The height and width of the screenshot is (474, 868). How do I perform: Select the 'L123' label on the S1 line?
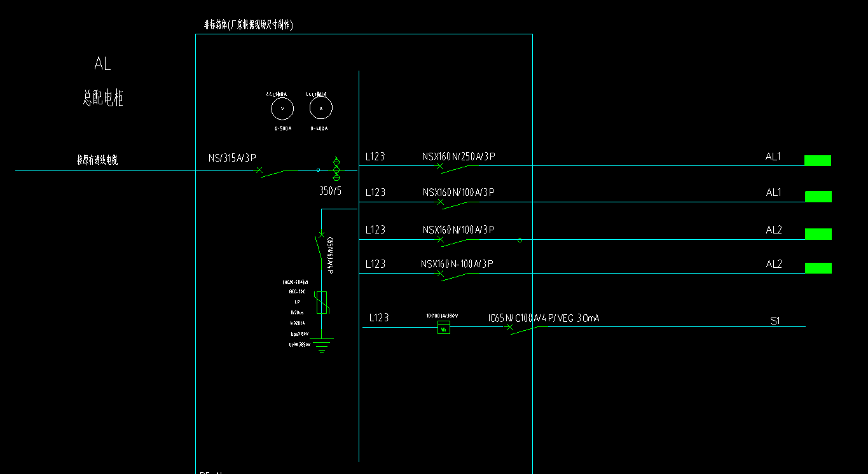tap(379, 317)
